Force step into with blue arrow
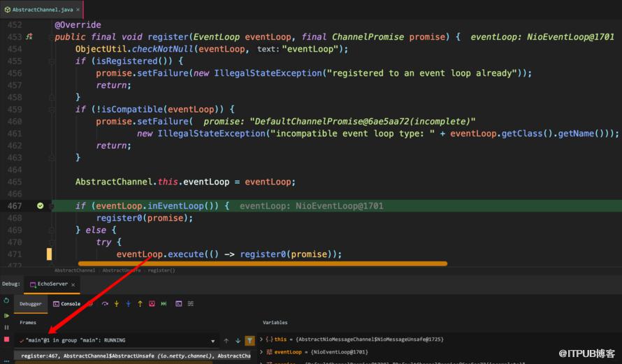 (x=128, y=304)
